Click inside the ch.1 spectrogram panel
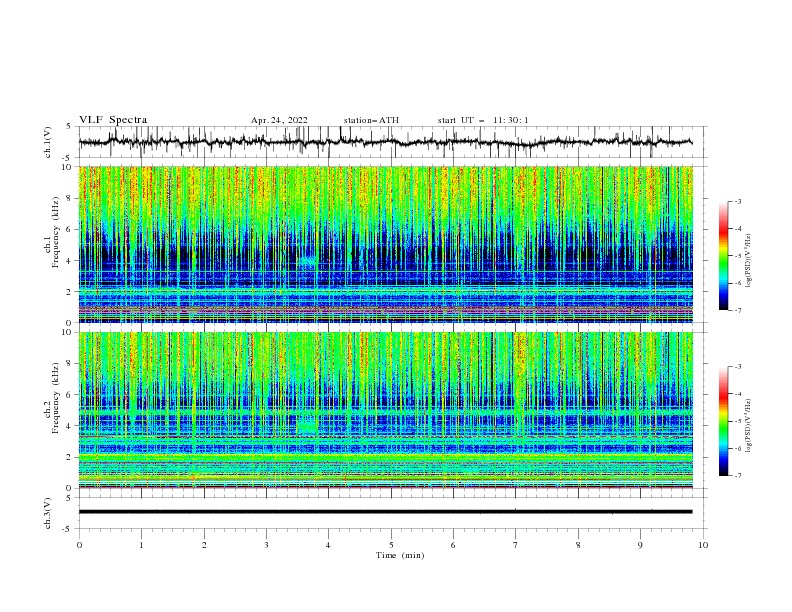The height and width of the screenshot is (612, 792). [x=385, y=244]
